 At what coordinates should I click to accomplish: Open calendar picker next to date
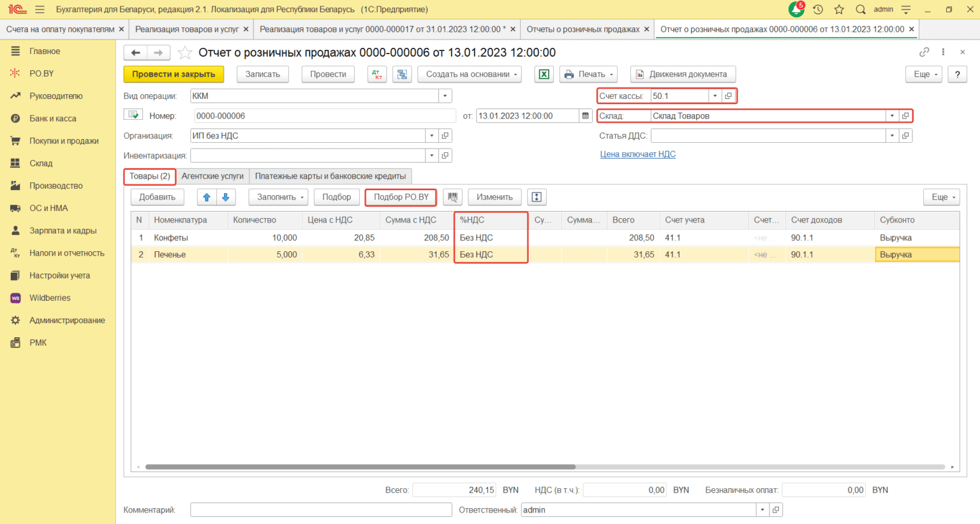(x=585, y=116)
